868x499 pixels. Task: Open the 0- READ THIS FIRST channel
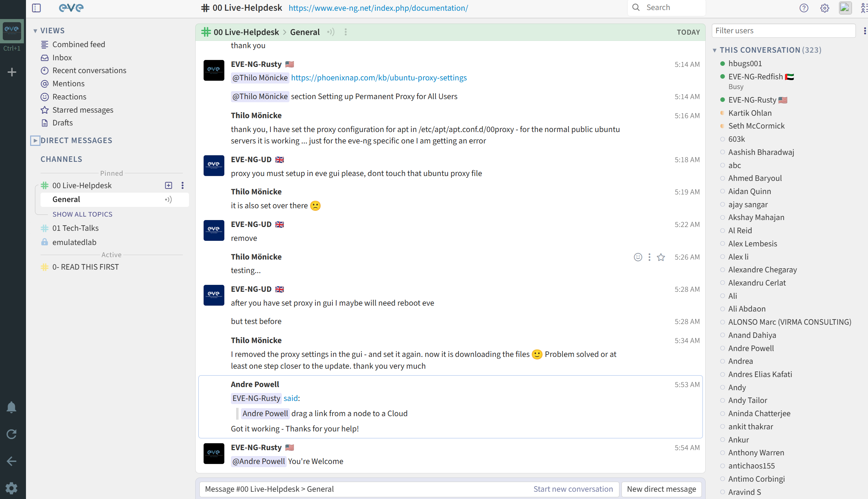[x=86, y=267]
